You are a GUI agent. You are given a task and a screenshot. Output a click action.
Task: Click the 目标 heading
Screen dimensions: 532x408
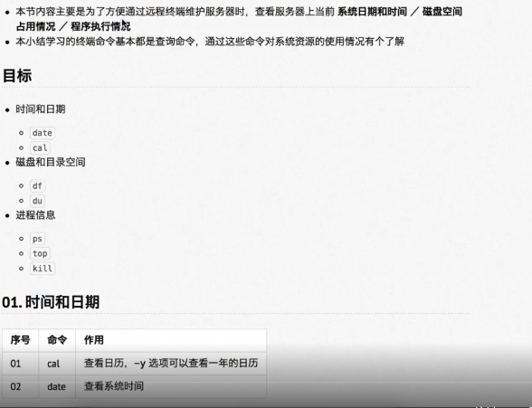click(17, 76)
